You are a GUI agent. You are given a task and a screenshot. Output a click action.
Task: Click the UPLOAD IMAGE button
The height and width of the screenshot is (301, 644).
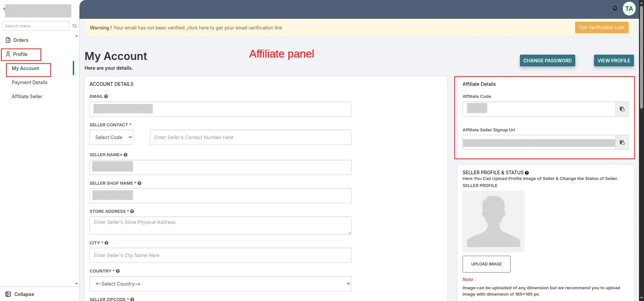tap(486, 264)
